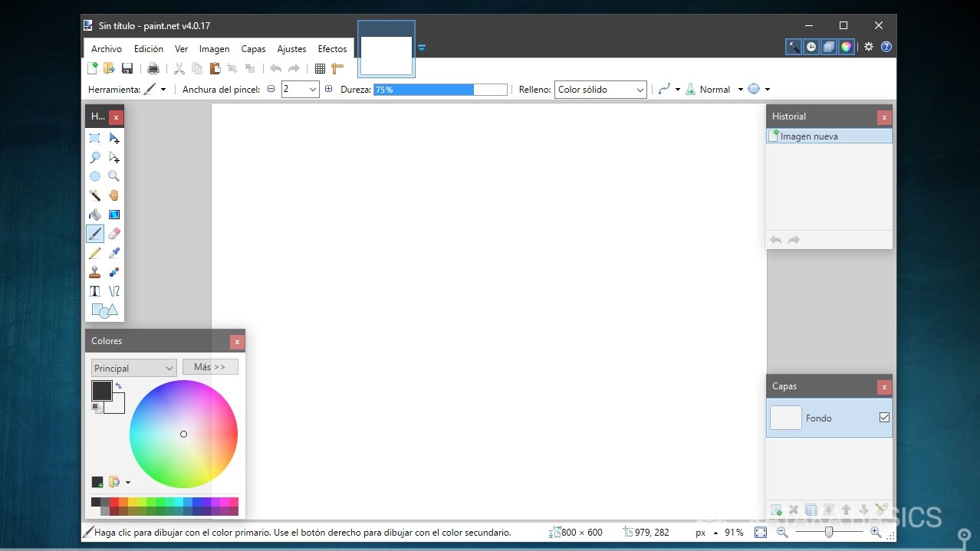
Task: Open the Anchura del pincel dropdown
Action: (x=314, y=89)
